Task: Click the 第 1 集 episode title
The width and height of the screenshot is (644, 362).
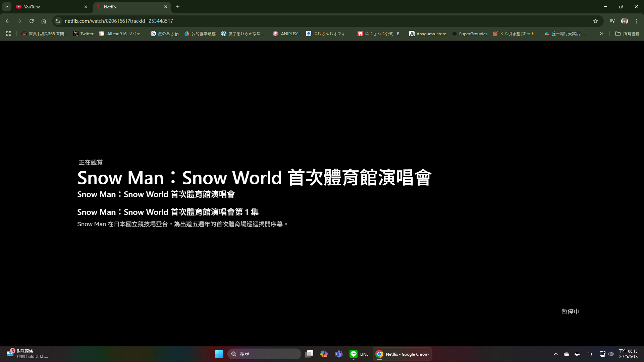Action: (x=168, y=212)
